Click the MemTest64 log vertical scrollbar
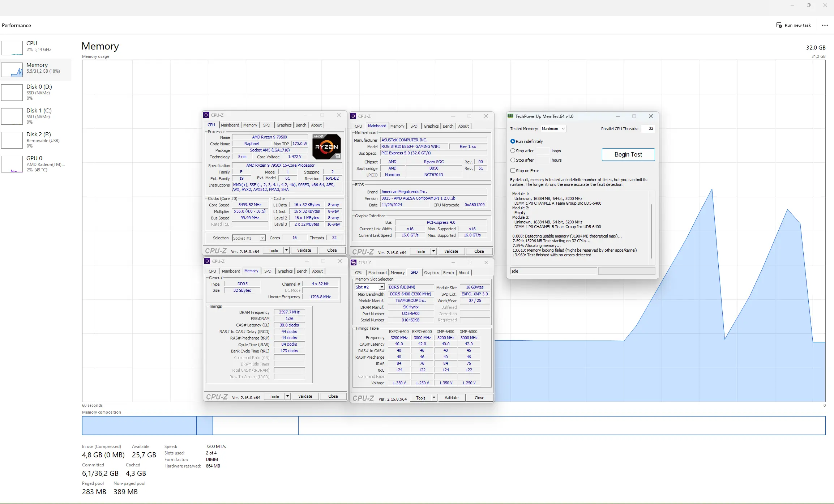This screenshot has height=504, width=834. click(652, 231)
